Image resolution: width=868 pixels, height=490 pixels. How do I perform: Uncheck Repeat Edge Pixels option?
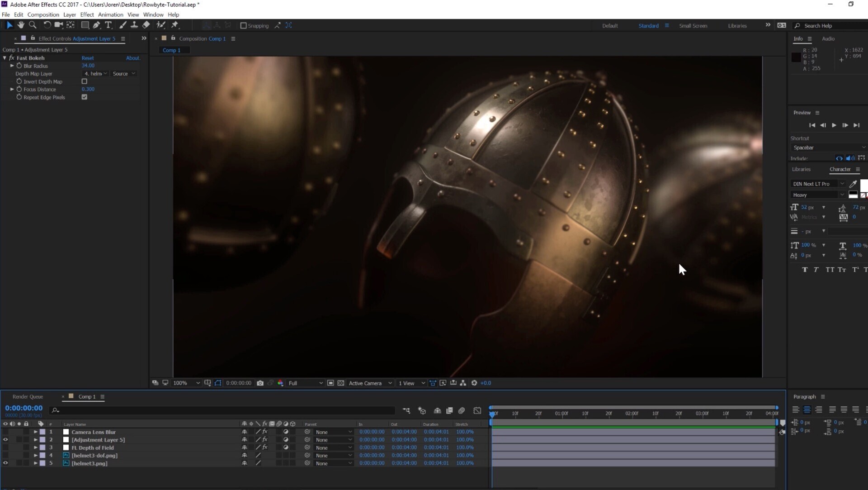pos(84,97)
